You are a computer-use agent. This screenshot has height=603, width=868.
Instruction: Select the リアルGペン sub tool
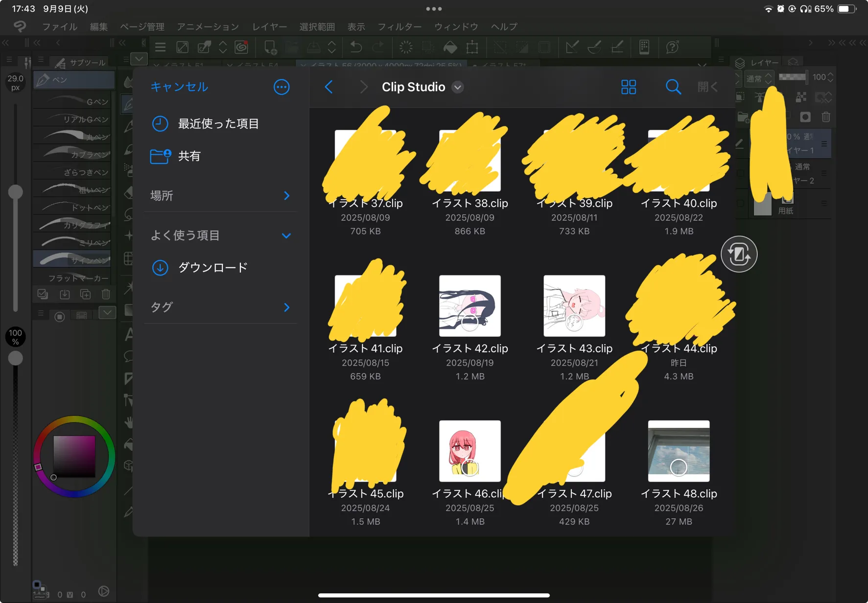72,119
